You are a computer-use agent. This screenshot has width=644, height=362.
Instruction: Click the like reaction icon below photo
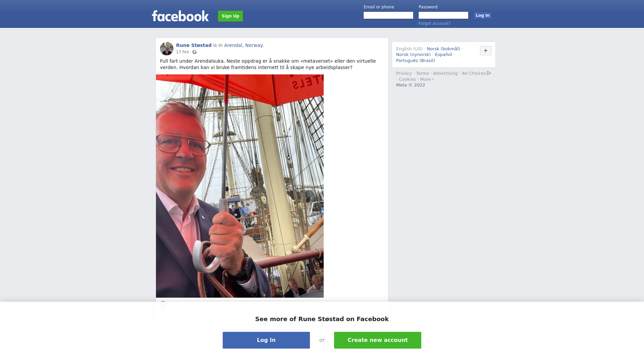[x=163, y=304]
